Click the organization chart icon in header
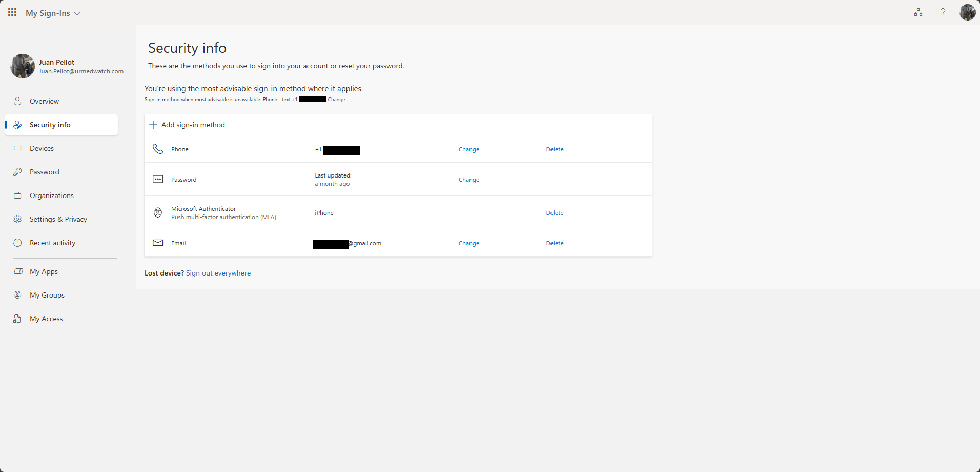This screenshot has height=472, width=980. click(918, 12)
